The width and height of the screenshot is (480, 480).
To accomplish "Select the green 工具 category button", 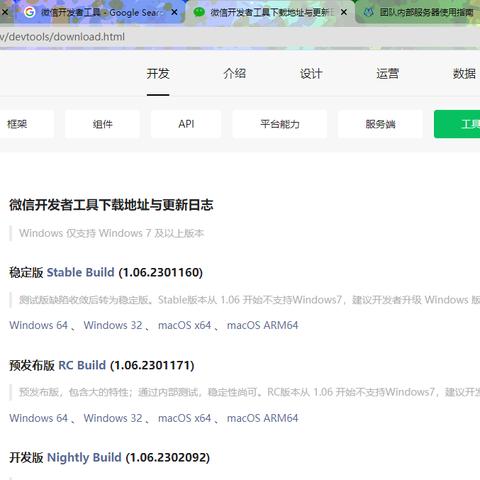I will click(x=457, y=124).
